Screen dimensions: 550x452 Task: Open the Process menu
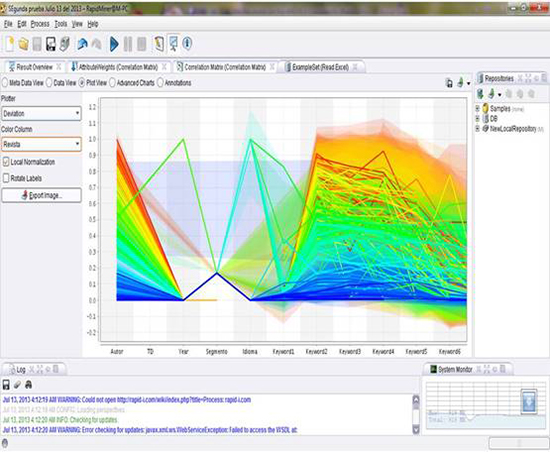pyautogui.click(x=40, y=24)
